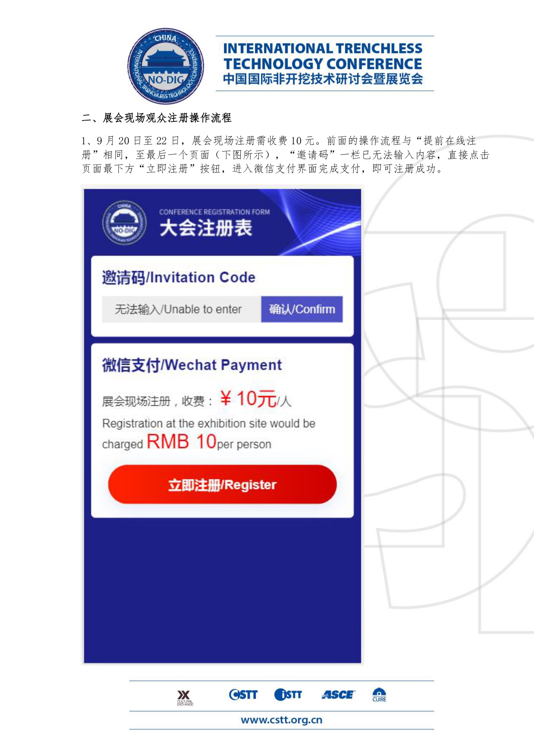Open the www.cstt.org.cn website link
534x756 pixels.
tap(282, 720)
